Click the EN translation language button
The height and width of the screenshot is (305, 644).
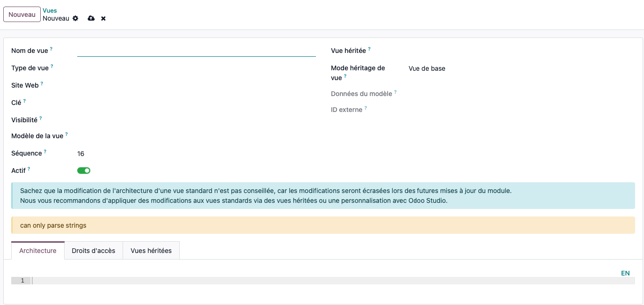pyautogui.click(x=625, y=273)
